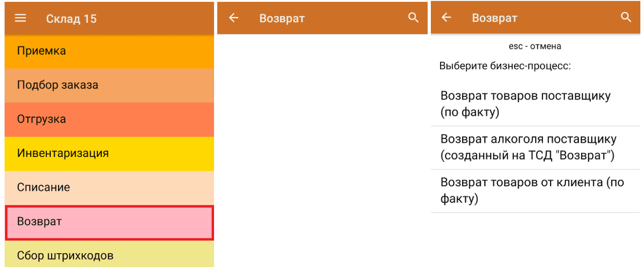Open the Приемка operation

pyautogui.click(x=109, y=51)
